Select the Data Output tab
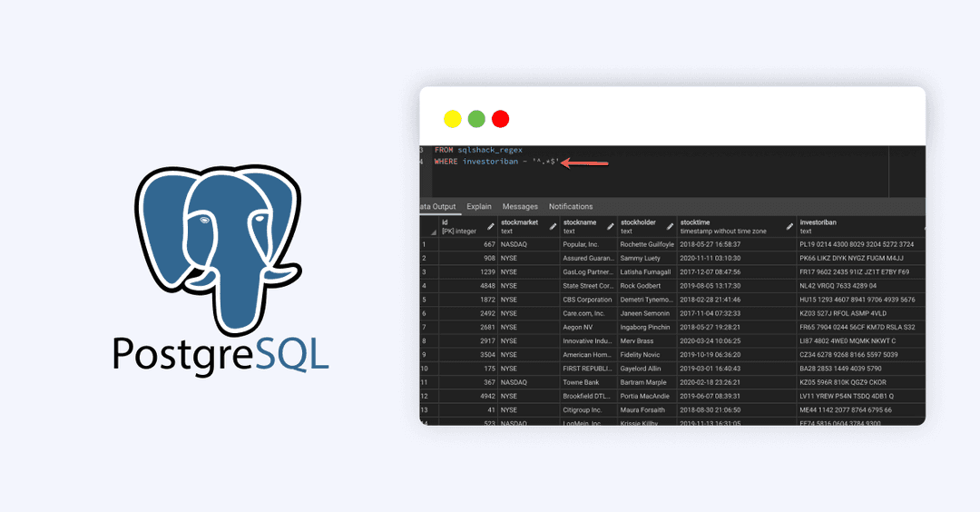 [x=438, y=207]
